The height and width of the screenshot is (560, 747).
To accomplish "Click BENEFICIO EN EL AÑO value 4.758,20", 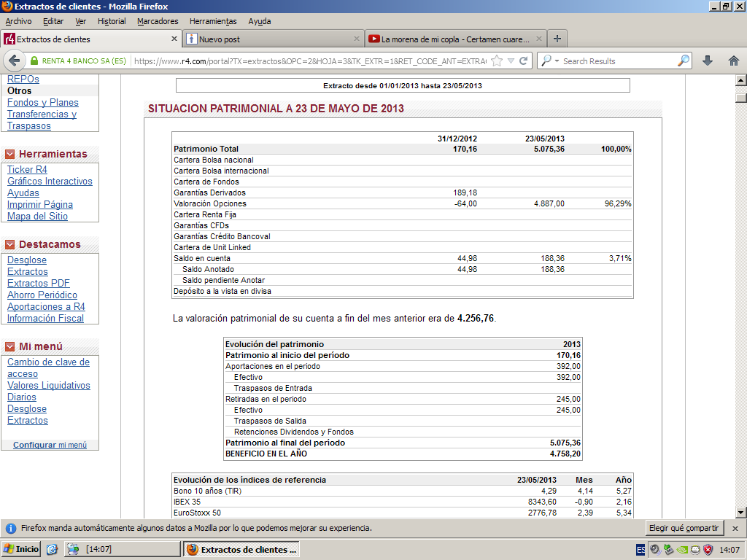I will pyautogui.click(x=565, y=454).
